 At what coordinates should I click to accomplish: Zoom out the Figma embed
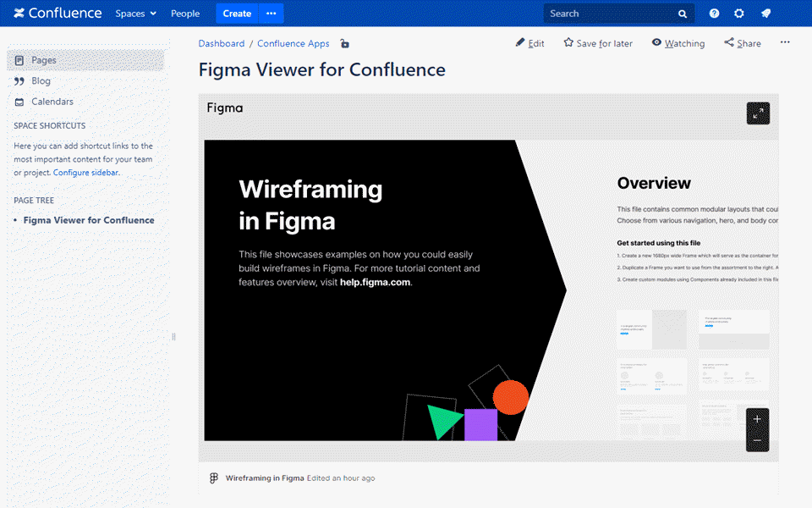pyautogui.click(x=757, y=440)
